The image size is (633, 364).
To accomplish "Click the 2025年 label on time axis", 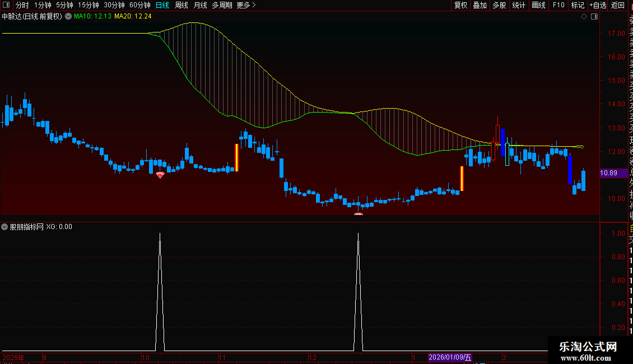I will point(13,357).
